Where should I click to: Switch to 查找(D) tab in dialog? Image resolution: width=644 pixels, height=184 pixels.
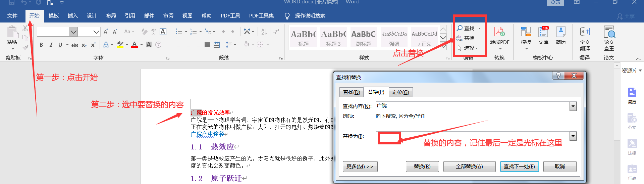[351, 92]
